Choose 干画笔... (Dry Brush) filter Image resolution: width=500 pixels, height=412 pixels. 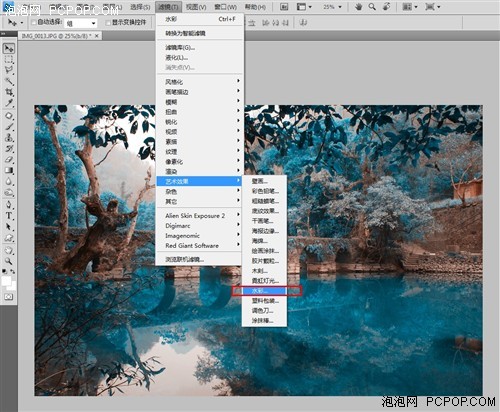[264, 221]
